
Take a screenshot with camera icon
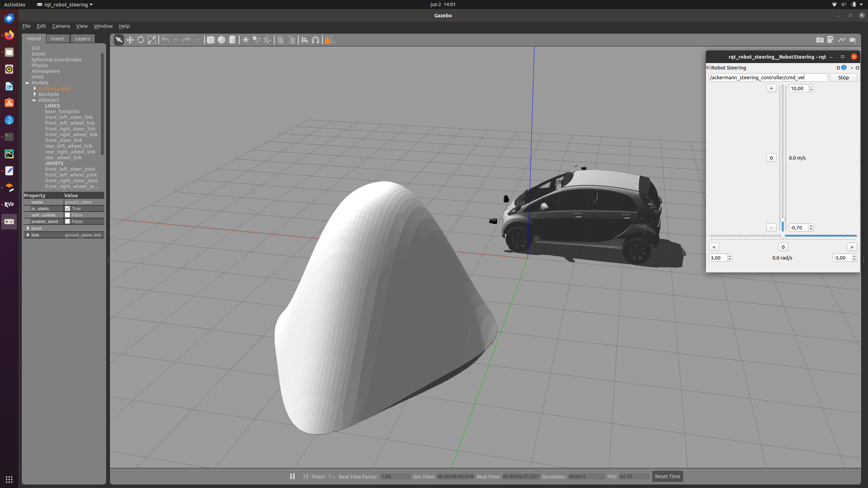tap(820, 40)
